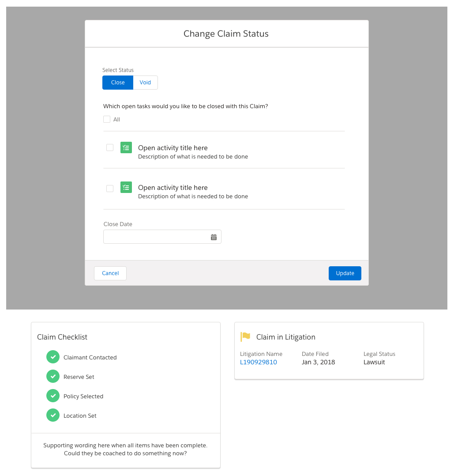Click the checklist supporting wording text
Image resolution: width=454 pixels, height=476 pixels.
[125, 450]
